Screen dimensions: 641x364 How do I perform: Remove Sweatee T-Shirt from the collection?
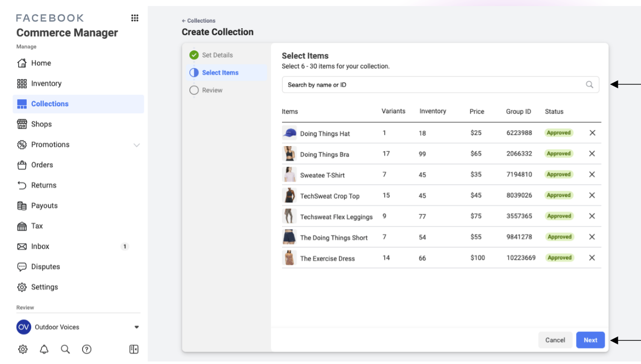coord(592,174)
